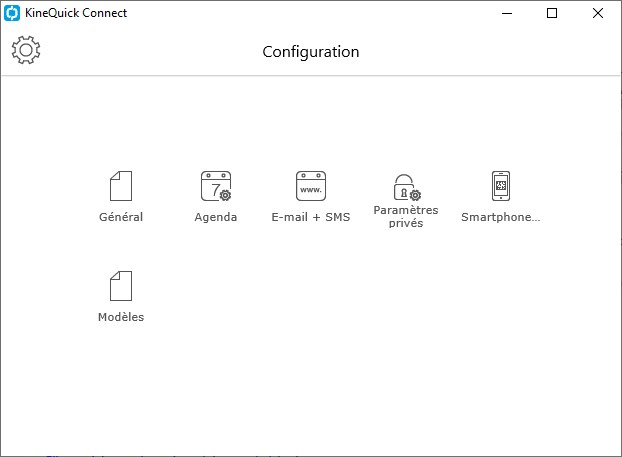Open the Modèles document icon
Viewport: 622px width, 457px height.
click(x=121, y=286)
